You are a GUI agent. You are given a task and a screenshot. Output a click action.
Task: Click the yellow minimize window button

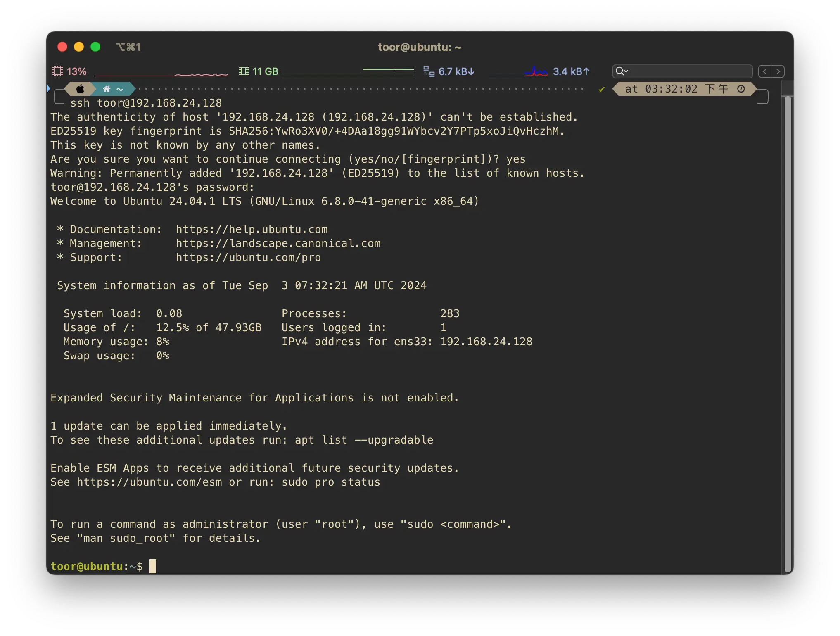coord(79,47)
